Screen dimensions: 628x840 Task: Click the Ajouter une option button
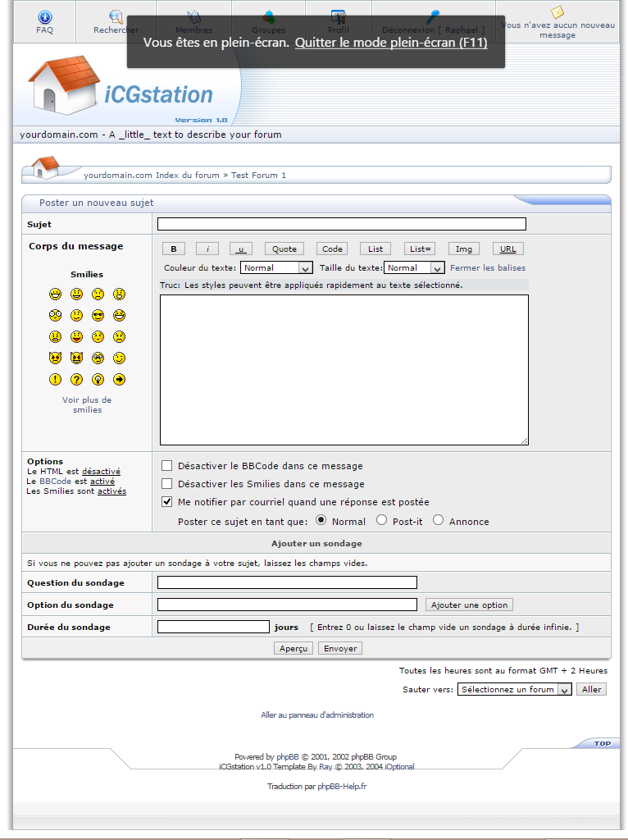pos(470,605)
